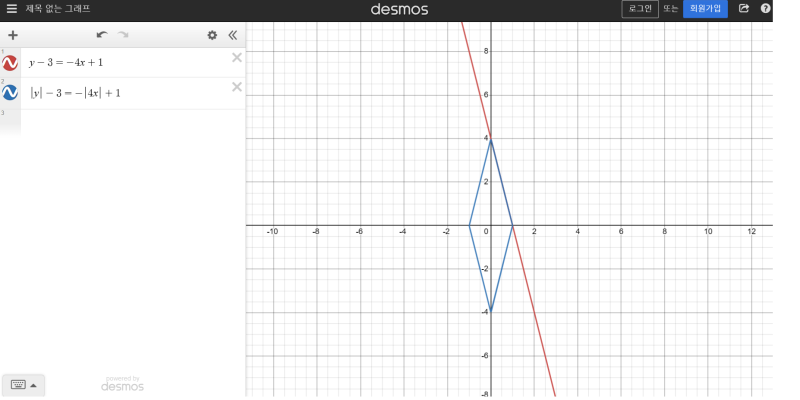Click the desmos logo in header
Screen dimensions: 800x400
pos(399,9)
